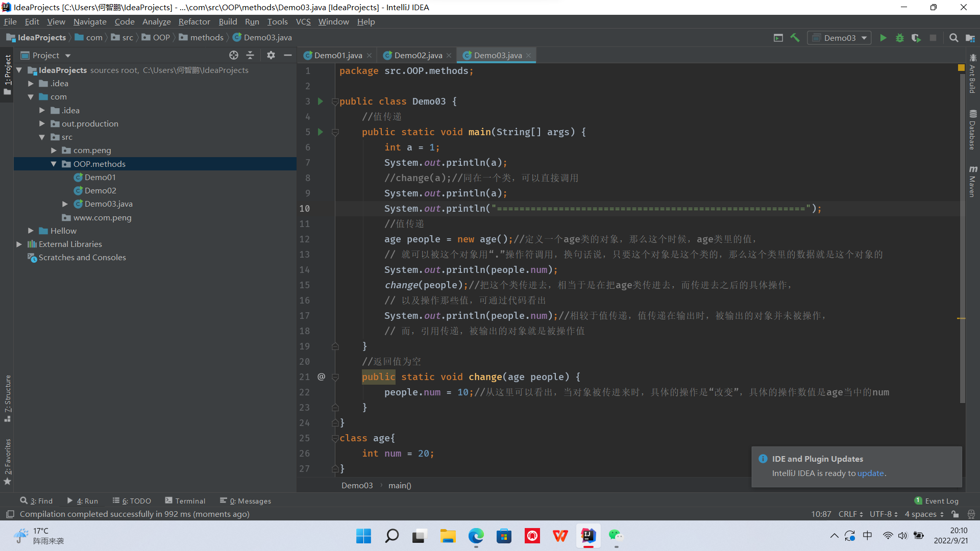Toggle the read-only lock icon in status bar
This screenshot has width=980, height=551.
955,514
